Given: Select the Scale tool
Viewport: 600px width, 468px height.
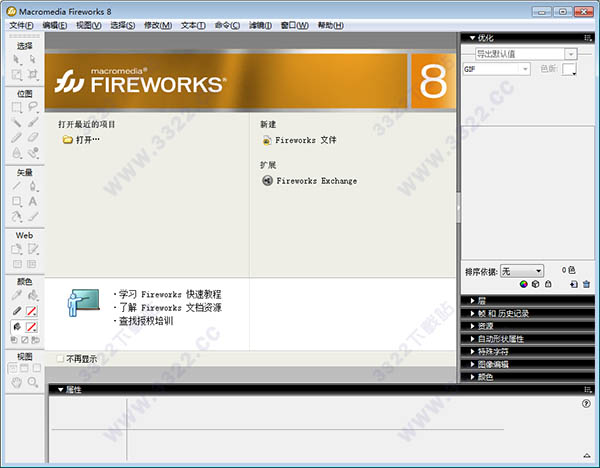Looking at the screenshot, I should point(16,74).
